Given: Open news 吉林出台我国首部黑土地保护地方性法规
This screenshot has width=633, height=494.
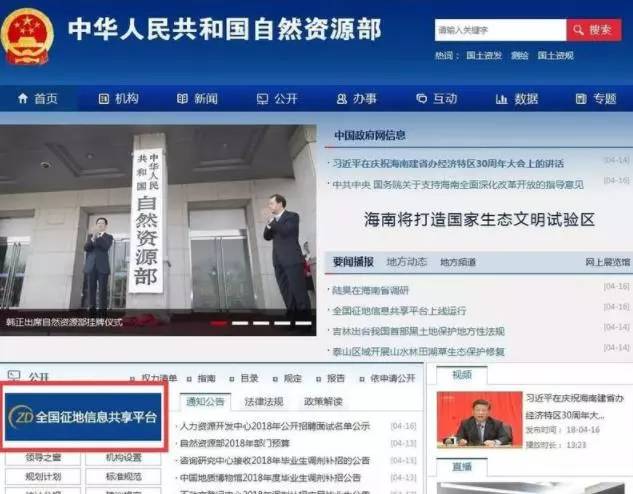Looking at the screenshot, I should coord(419,331).
